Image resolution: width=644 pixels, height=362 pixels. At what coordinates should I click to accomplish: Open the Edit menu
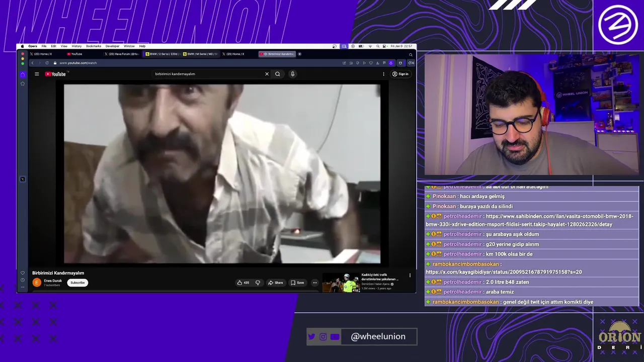click(x=53, y=46)
